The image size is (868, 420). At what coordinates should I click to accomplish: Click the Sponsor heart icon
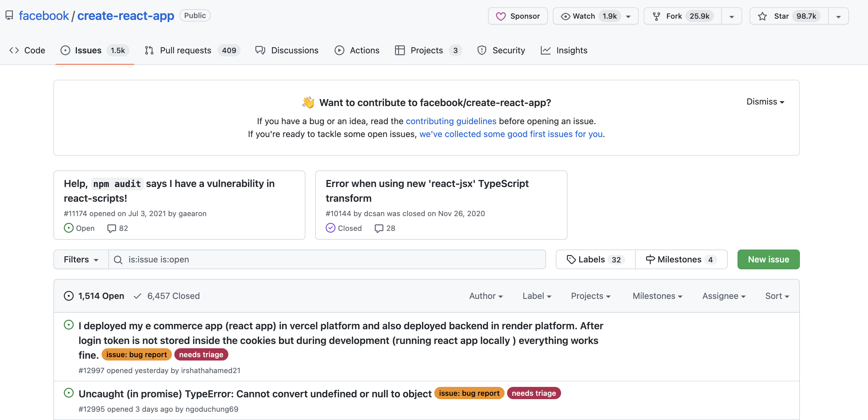pyautogui.click(x=501, y=16)
